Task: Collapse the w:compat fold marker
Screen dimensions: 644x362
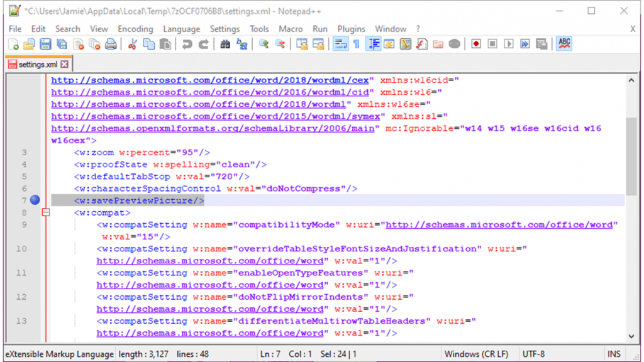Action: (45, 213)
